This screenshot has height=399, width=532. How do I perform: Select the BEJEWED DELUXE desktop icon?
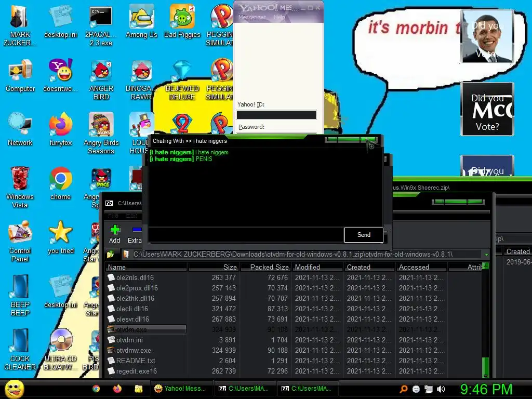coord(182,79)
